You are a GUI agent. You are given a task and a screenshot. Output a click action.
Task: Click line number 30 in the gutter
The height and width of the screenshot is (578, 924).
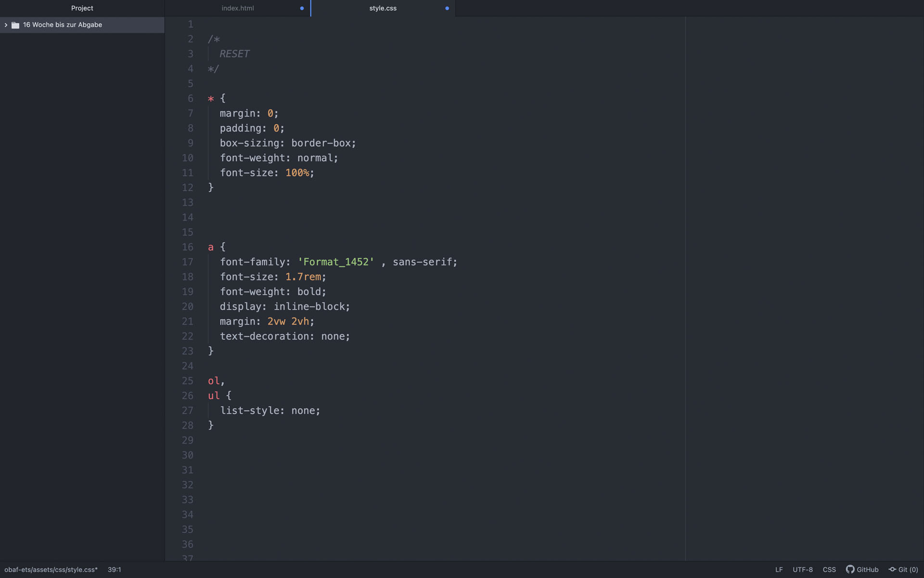coord(188,455)
